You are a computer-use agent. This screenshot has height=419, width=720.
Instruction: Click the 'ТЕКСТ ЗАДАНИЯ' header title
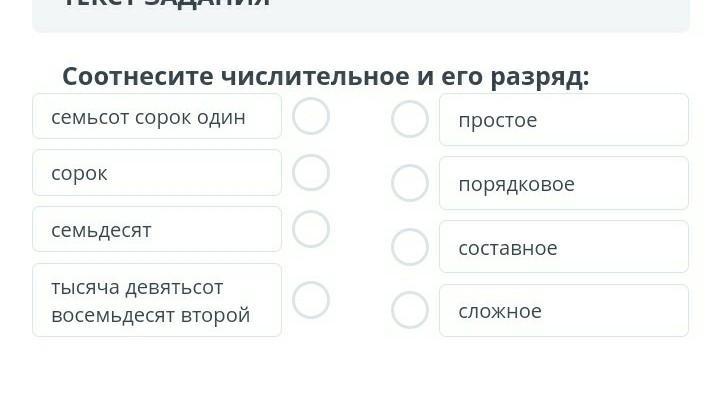[166, 4]
